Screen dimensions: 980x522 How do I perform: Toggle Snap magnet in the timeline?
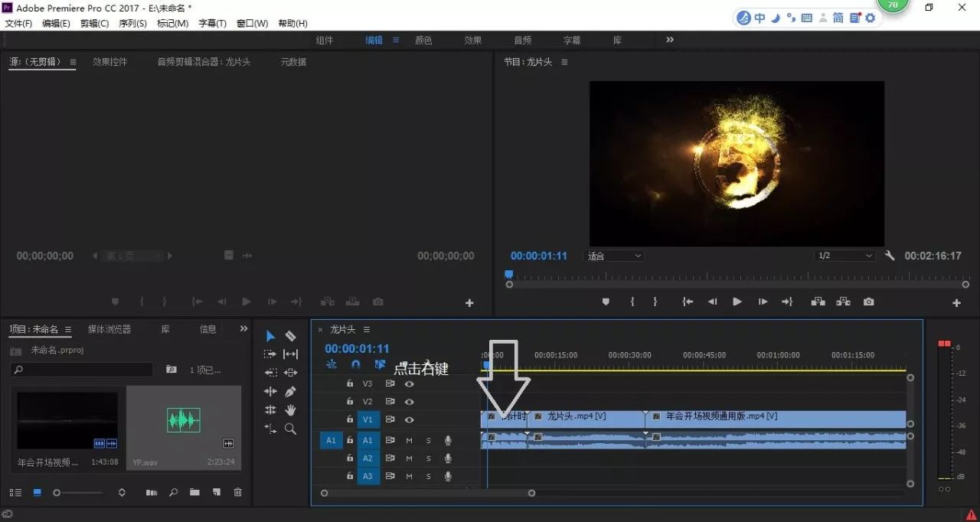pyautogui.click(x=355, y=364)
